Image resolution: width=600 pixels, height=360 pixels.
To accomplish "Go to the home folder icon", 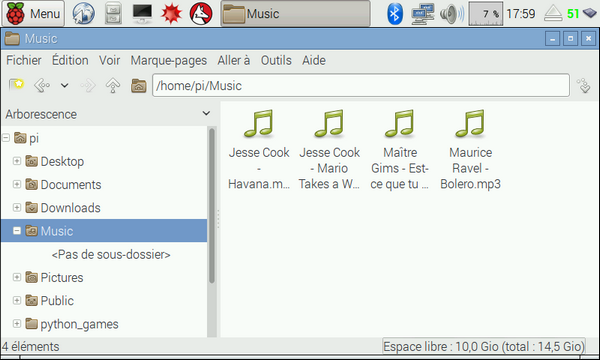I will (x=139, y=85).
